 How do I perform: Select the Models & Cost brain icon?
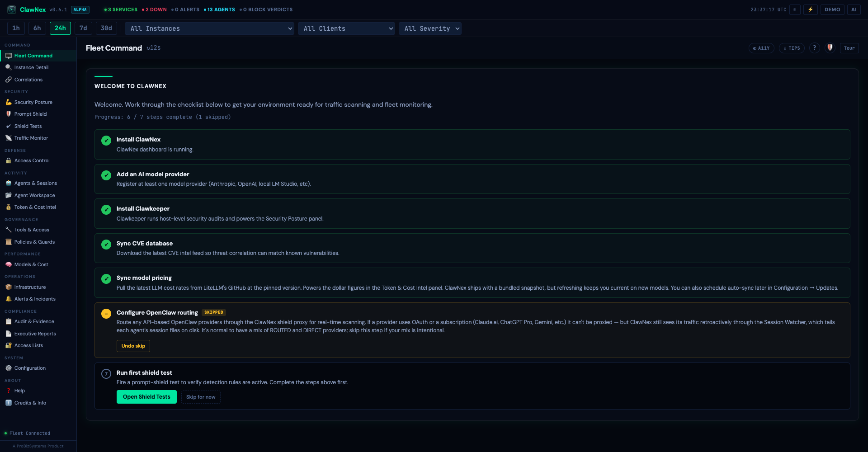(x=9, y=264)
